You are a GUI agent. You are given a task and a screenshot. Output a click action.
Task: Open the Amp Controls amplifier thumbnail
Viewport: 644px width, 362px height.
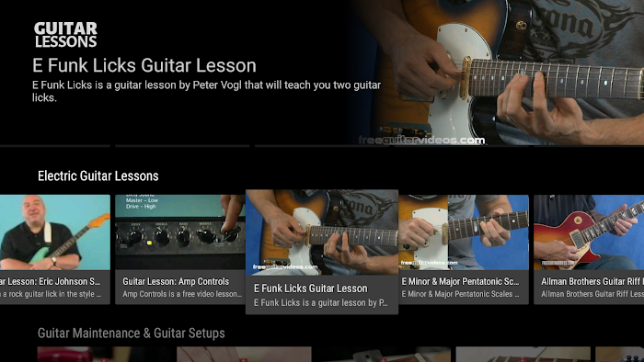point(180,232)
